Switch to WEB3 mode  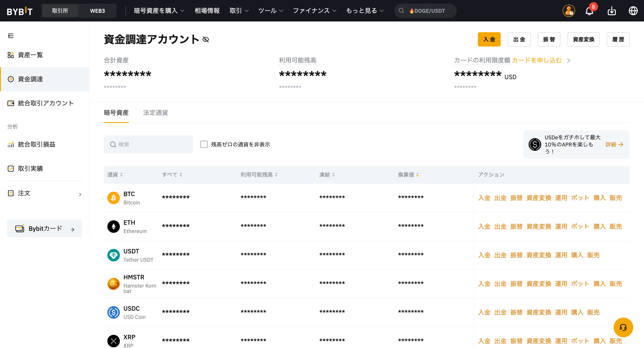pyautogui.click(x=97, y=11)
